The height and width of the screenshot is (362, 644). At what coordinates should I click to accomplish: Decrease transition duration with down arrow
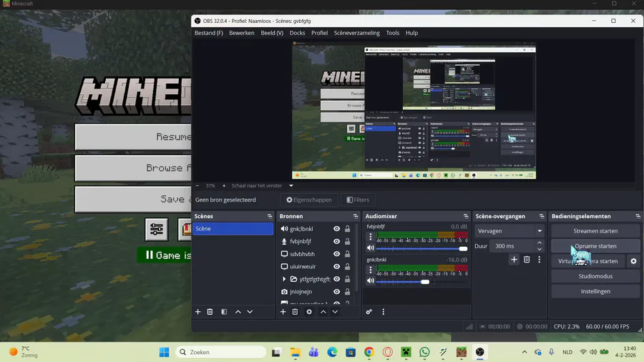pos(540,249)
